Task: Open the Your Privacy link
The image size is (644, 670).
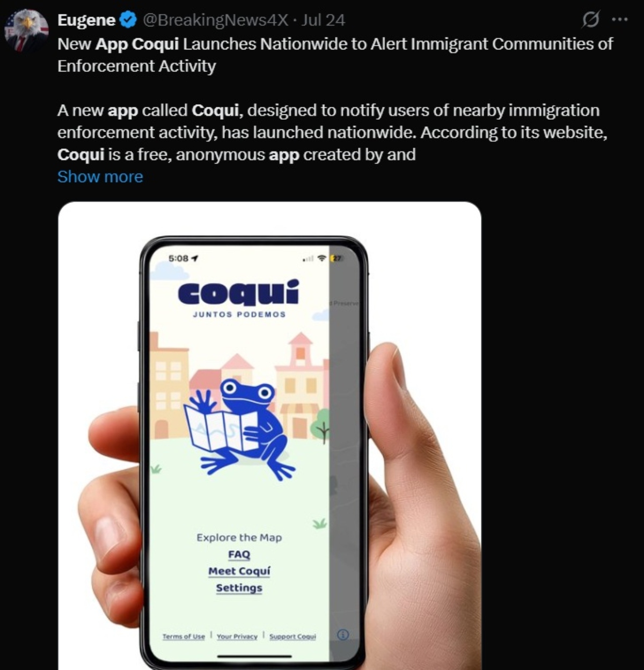Action: coord(237,636)
